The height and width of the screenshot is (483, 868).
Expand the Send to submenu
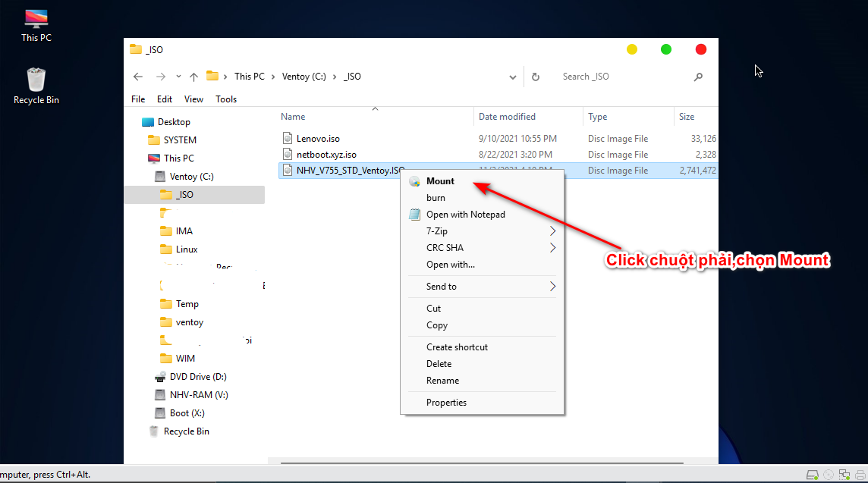pos(482,287)
